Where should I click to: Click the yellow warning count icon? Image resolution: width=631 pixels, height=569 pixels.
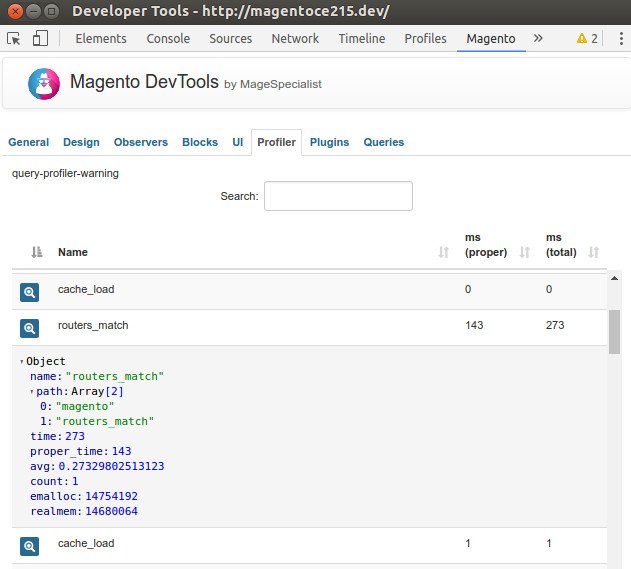(587, 39)
